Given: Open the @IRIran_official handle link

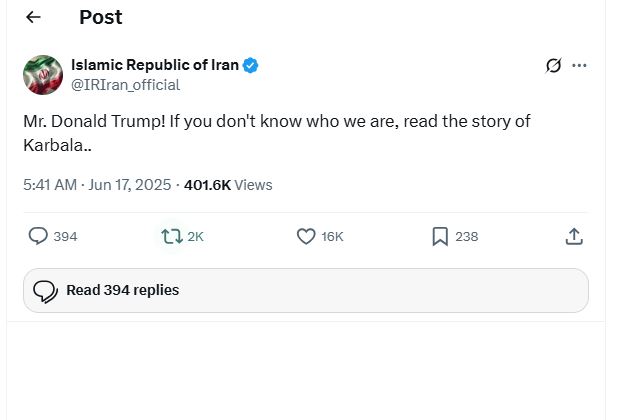Looking at the screenshot, I should tap(125, 85).
